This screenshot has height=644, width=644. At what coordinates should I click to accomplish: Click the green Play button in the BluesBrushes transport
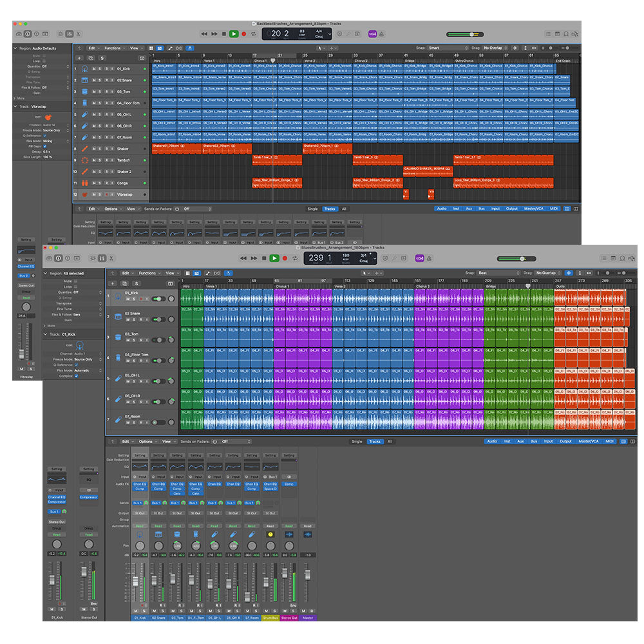click(x=274, y=258)
